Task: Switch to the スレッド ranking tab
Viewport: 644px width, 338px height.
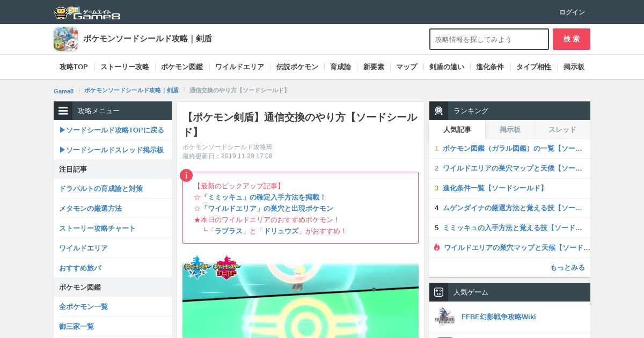Action: [x=562, y=129]
